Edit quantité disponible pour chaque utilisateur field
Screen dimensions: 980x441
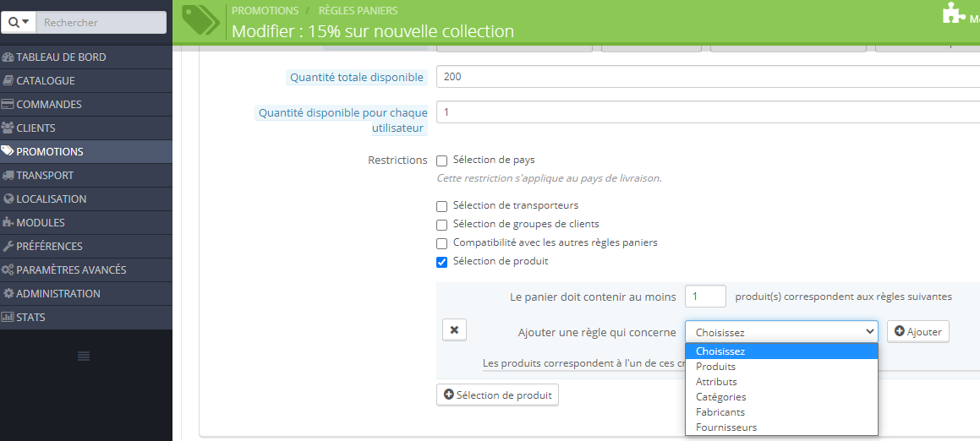[x=708, y=112]
